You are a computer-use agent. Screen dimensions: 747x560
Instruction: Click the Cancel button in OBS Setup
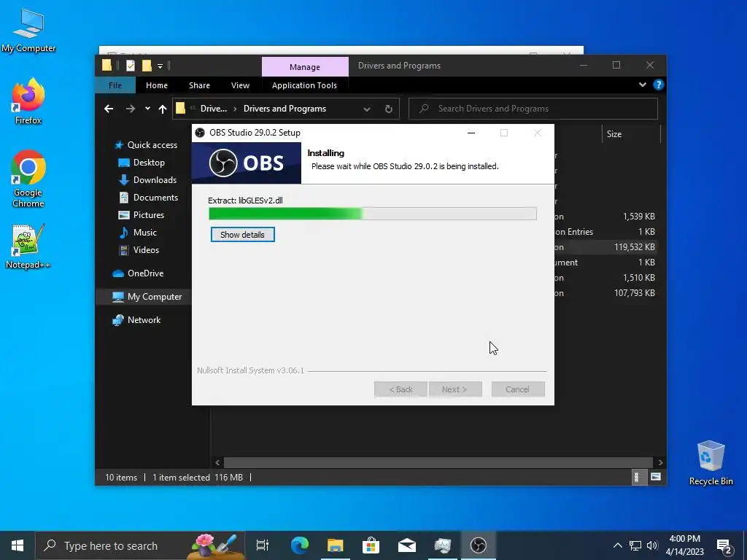[518, 389]
